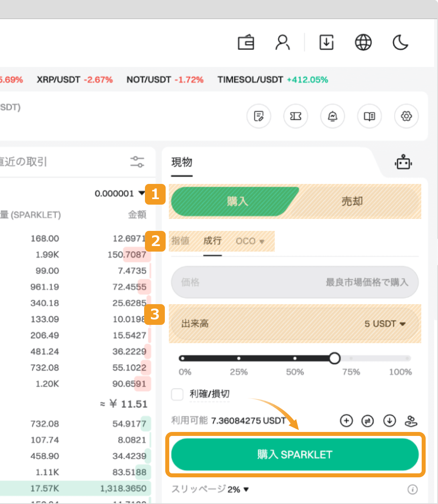Screen dimensions: 438x504
Task: Open the price alert bell icon
Action: click(332, 116)
